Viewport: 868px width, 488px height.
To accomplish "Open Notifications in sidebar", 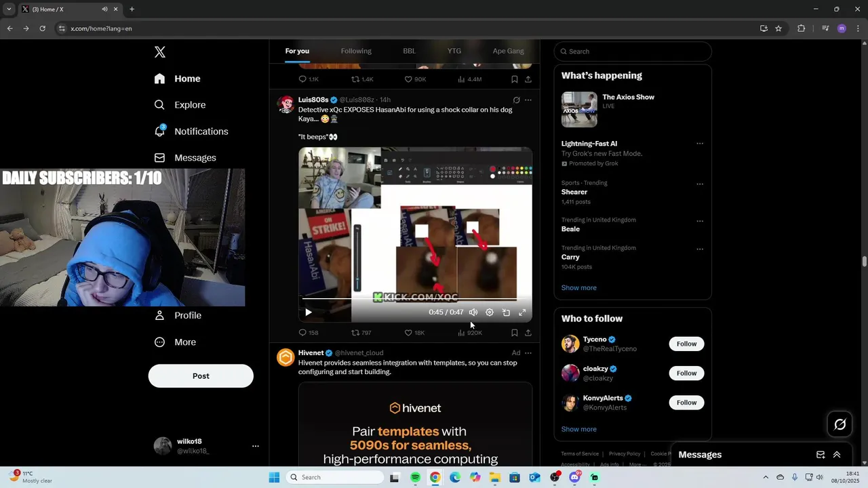I will click(191, 131).
